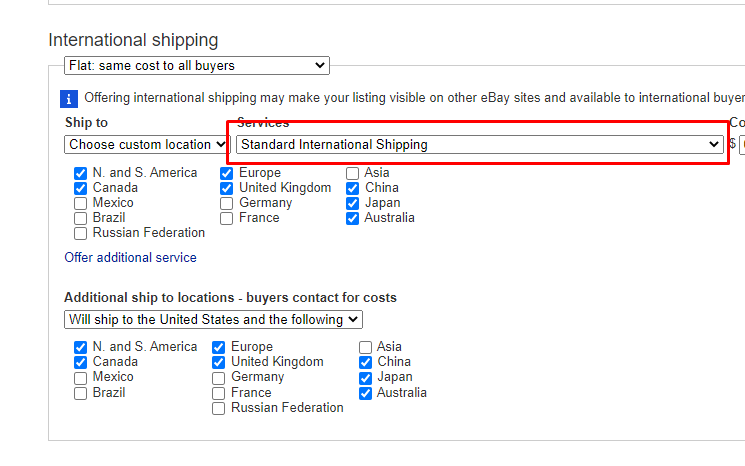This screenshot has height=466, width=745.
Task: Uncheck Australia in additional locations list
Action: coord(365,393)
